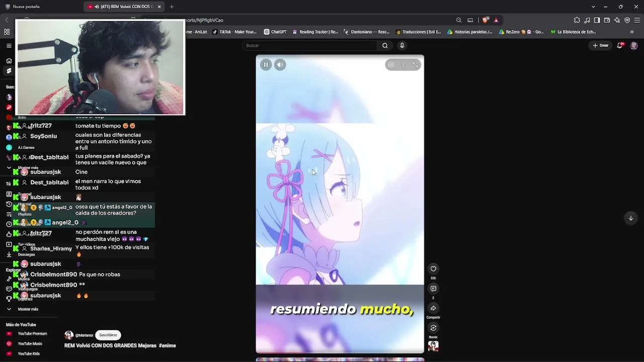The image size is (644, 362).
Task: Remix this Short
Action: point(433,328)
